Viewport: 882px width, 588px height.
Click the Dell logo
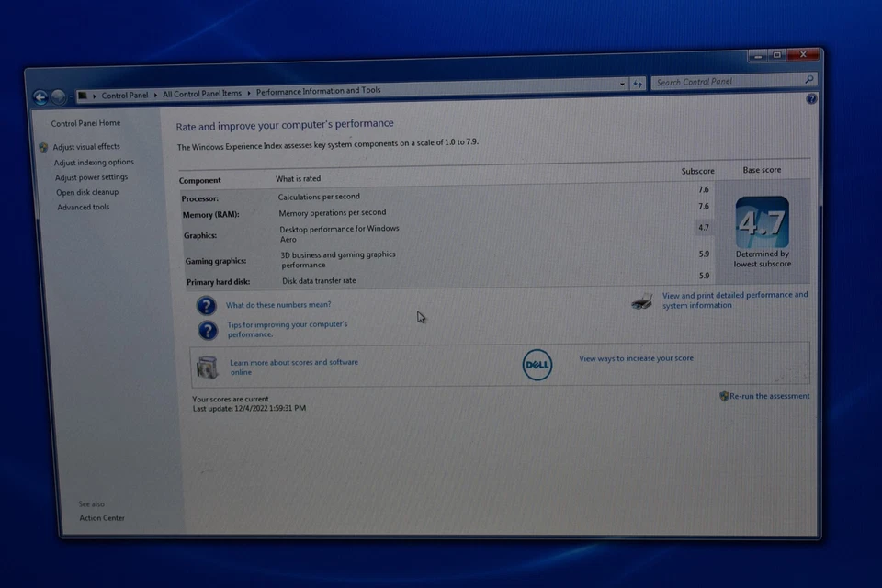tap(537, 365)
